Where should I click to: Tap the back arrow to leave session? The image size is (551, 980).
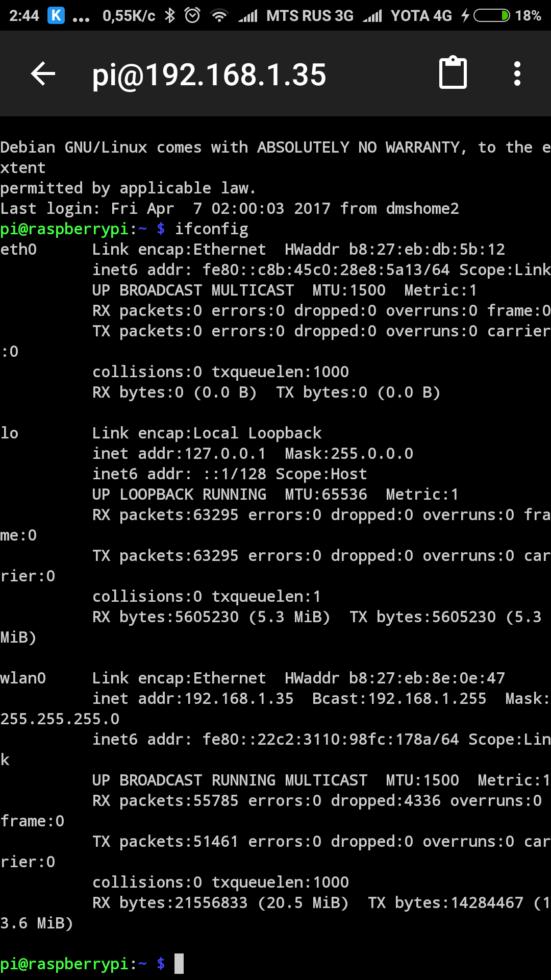[x=42, y=73]
